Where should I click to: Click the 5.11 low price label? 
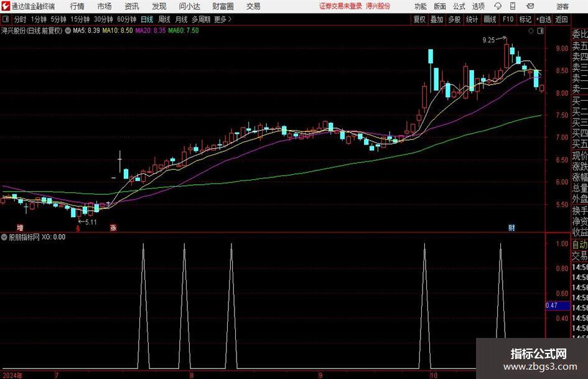(91, 222)
